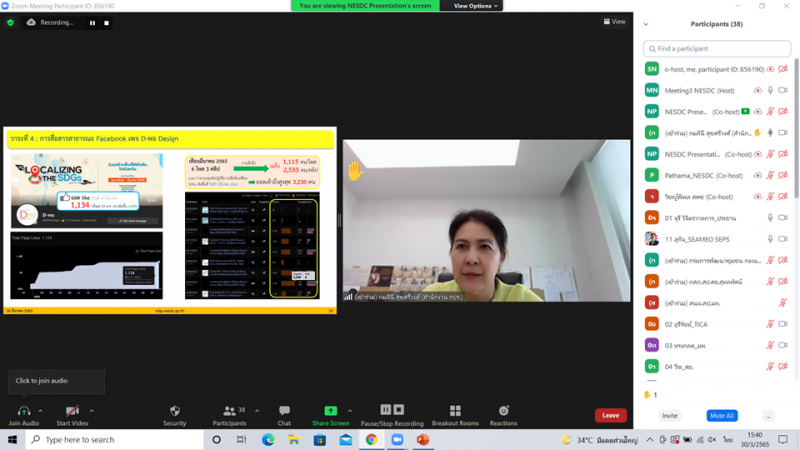The width and height of the screenshot is (800, 450).
Task: Toggle camera icon of 01 participant
Action: click(783, 218)
